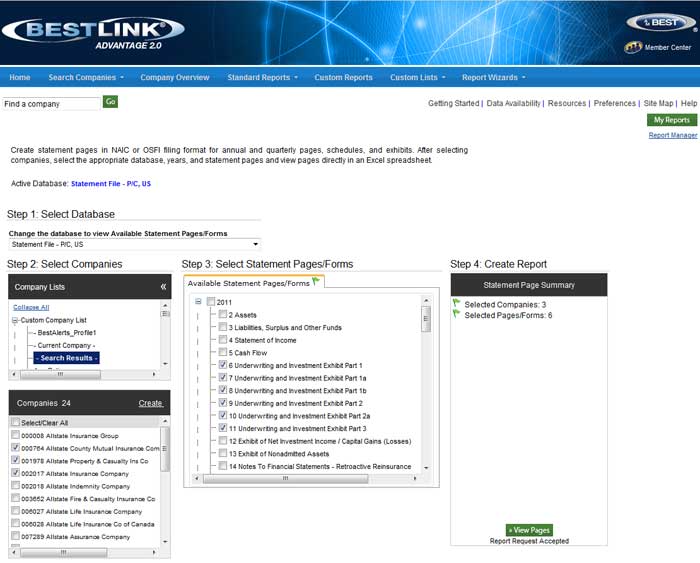Viewport: 700px width, 563px height.
Task: Open Report Wizards dropdown menu
Action: (x=494, y=77)
